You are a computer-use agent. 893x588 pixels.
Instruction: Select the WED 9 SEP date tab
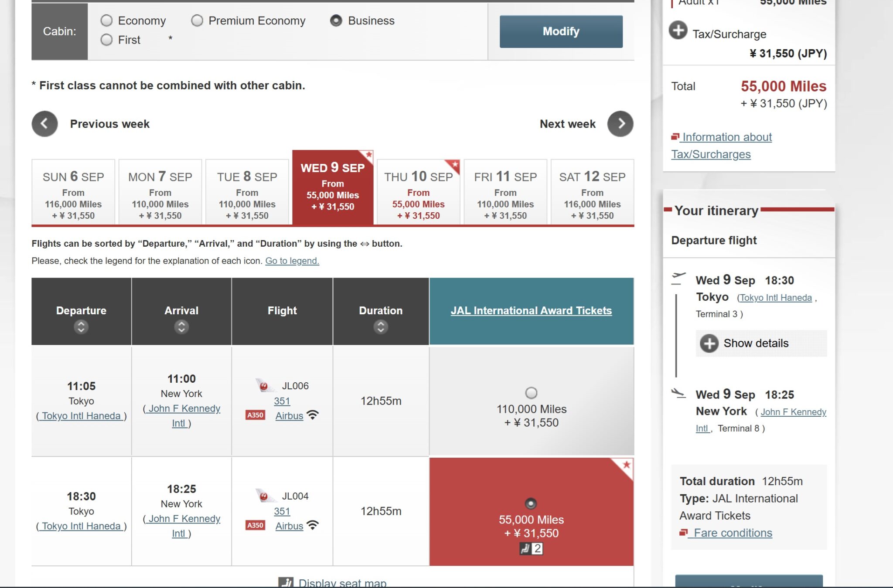point(333,187)
